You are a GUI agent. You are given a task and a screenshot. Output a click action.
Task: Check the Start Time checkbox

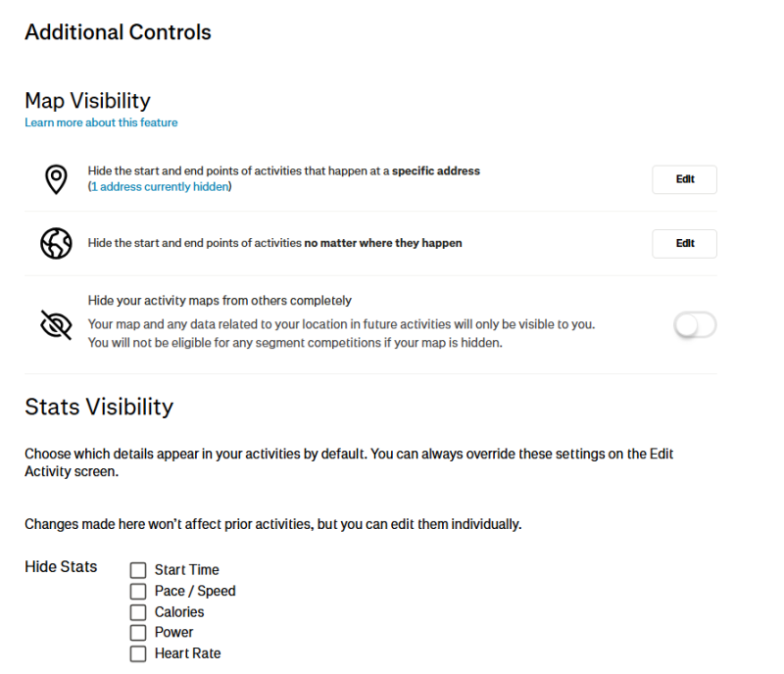tap(138, 570)
